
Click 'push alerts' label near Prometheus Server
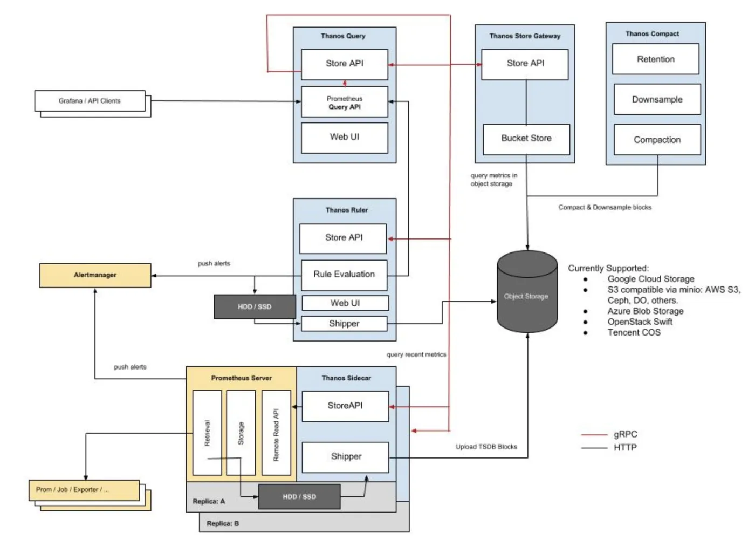tap(130, 367)
